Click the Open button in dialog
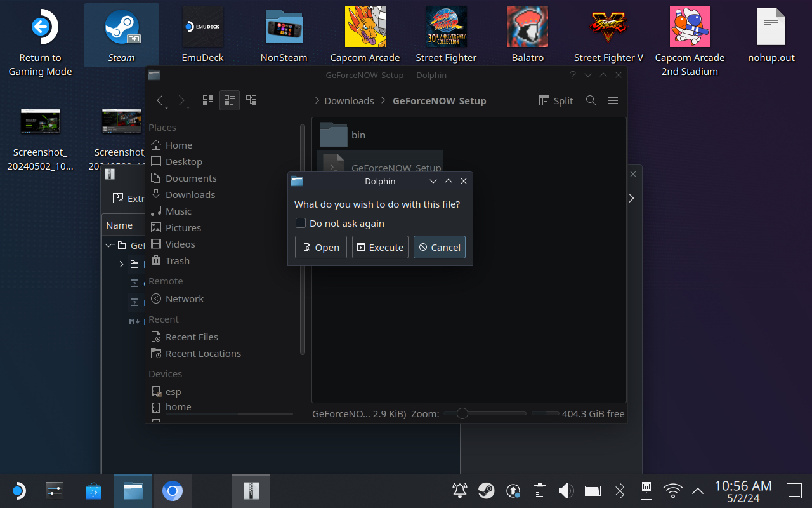The height and width of the screenshot is (508, 812). tap(321, 247)
